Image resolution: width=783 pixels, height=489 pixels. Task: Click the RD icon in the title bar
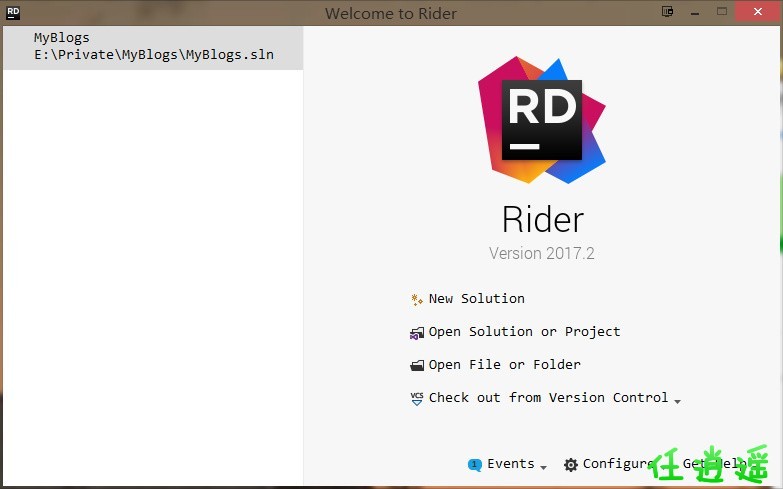[x=13, y=12]
